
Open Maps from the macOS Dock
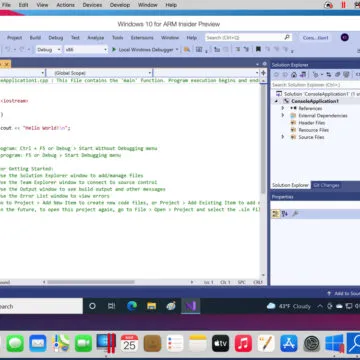61,343
